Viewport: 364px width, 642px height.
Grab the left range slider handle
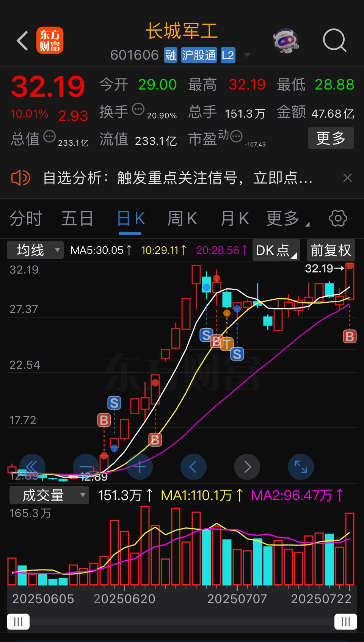(x=18, y=622)
